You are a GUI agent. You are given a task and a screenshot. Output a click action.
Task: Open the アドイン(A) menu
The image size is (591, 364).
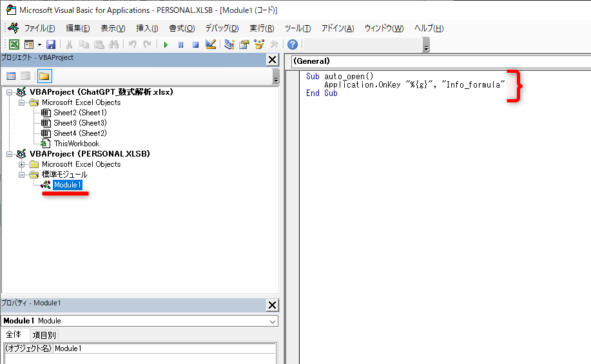[x=337, y=28]
